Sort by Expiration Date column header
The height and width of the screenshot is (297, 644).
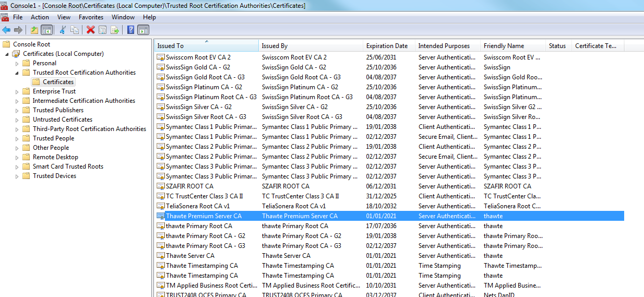pos(387,46)
